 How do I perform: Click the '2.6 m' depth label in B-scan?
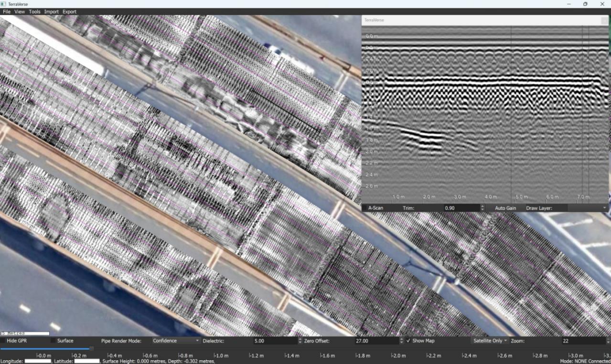click(x=372, y=186)
